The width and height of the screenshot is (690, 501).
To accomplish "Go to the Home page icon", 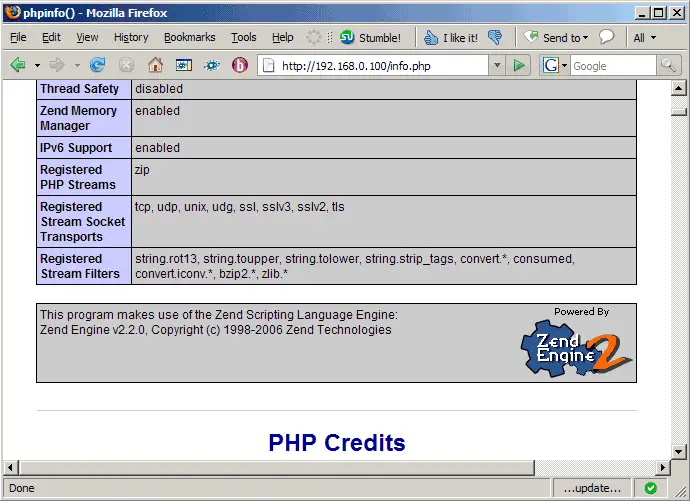I will (155, 65).
